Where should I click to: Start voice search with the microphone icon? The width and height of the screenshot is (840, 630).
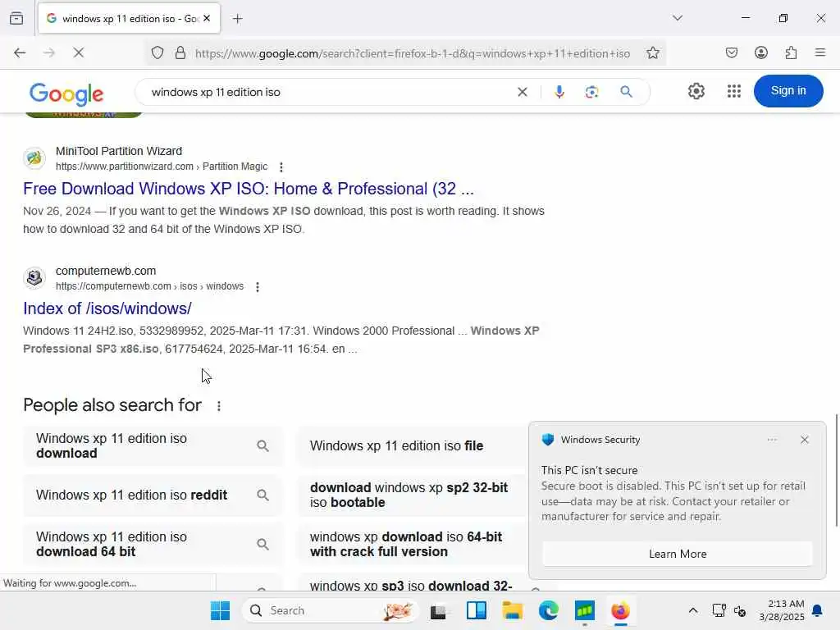tap(559, 92)
